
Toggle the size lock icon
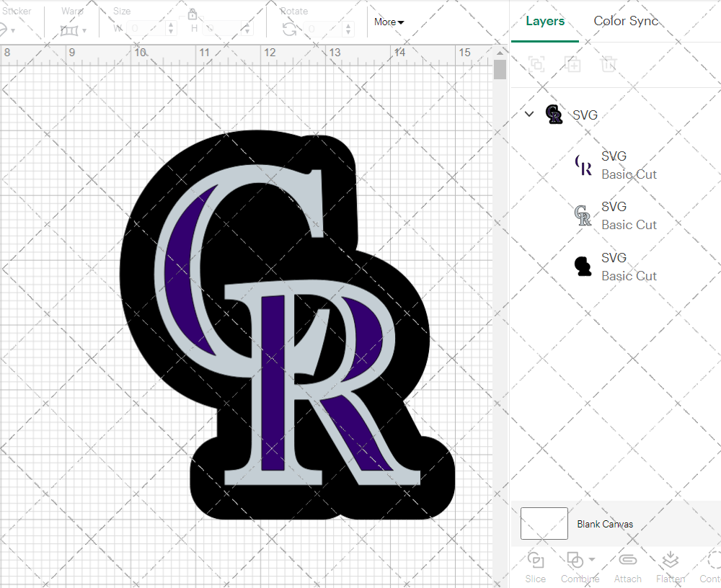pyautogui.click(x=193, y=14)
